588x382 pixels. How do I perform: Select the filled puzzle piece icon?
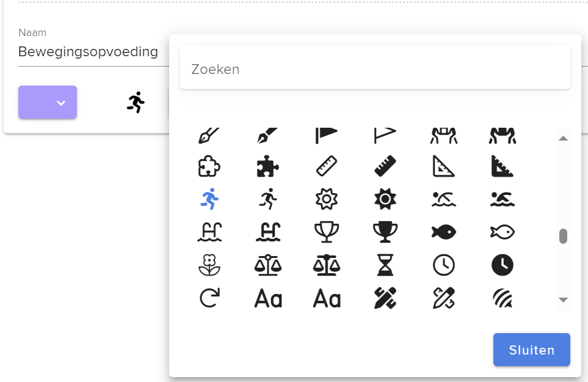coord(268,166)
